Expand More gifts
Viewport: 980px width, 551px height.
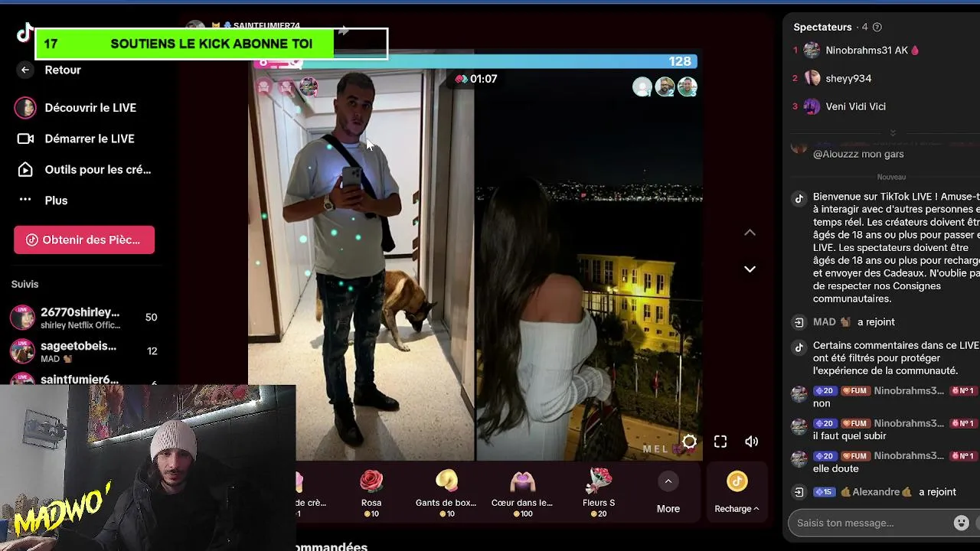click(x=668, y=494)
